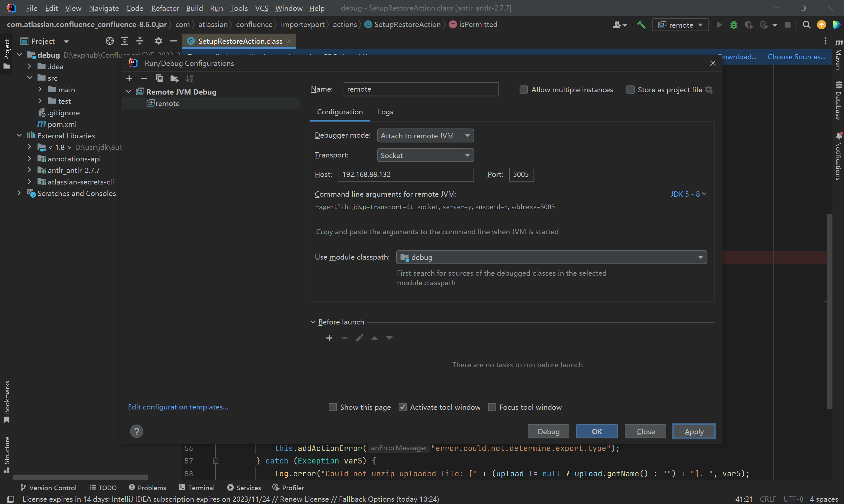Open remote run configuration selector
This screenshot has width=844, height=504.
(680, 25)
